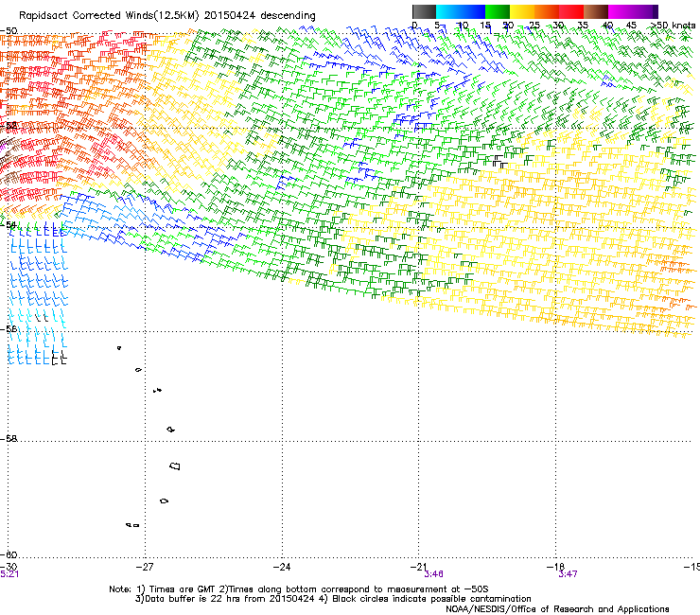700x615 pixels.
Task: Click the chart title 'Rapidscat Corrected Winds'
Action: (x=86, y=16)
